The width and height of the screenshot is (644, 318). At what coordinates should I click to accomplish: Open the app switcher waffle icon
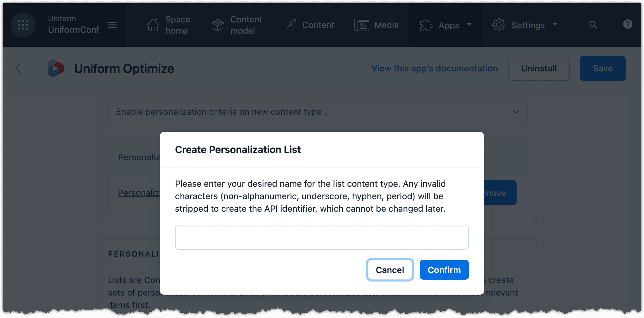click(x=23, y=25)
